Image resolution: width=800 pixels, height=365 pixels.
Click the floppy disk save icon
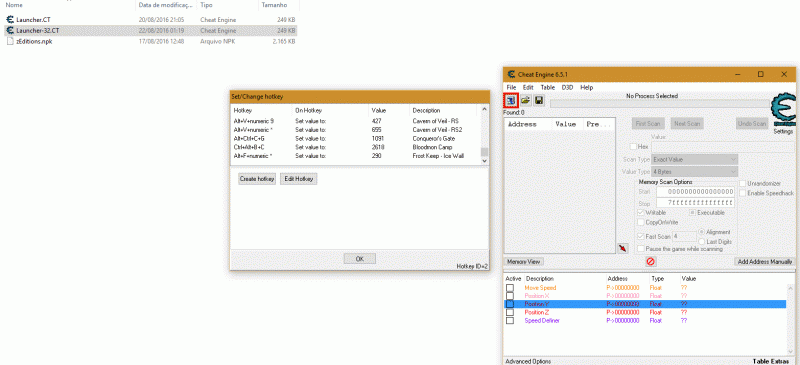[x=539, y=101]
